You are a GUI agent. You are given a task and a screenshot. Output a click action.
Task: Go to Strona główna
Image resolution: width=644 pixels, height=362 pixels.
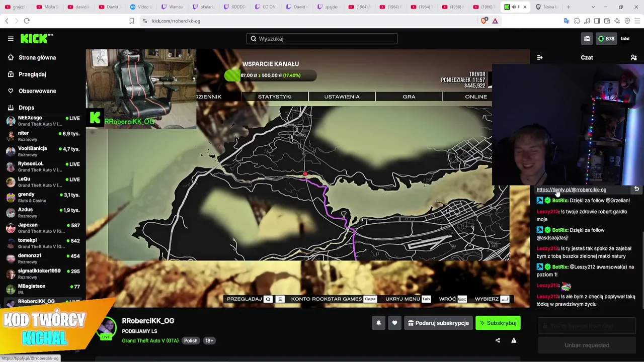(x=37, y=58)
